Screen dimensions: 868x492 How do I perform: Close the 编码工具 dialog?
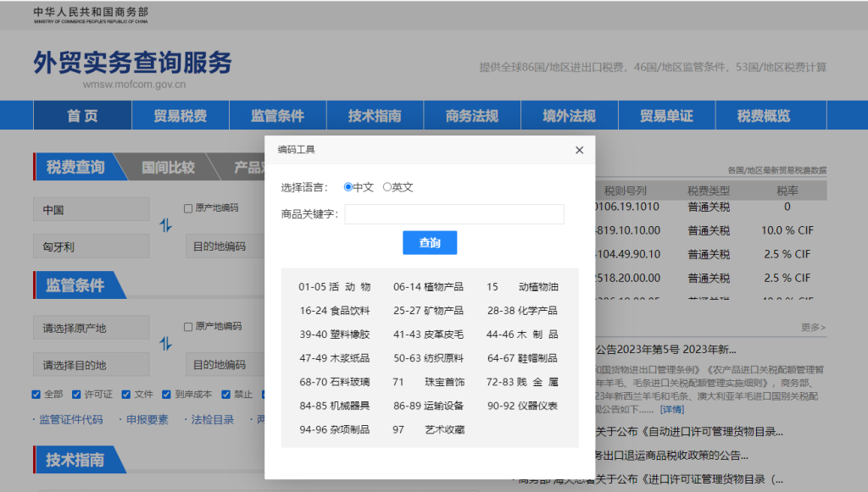(x=579, y=150)
